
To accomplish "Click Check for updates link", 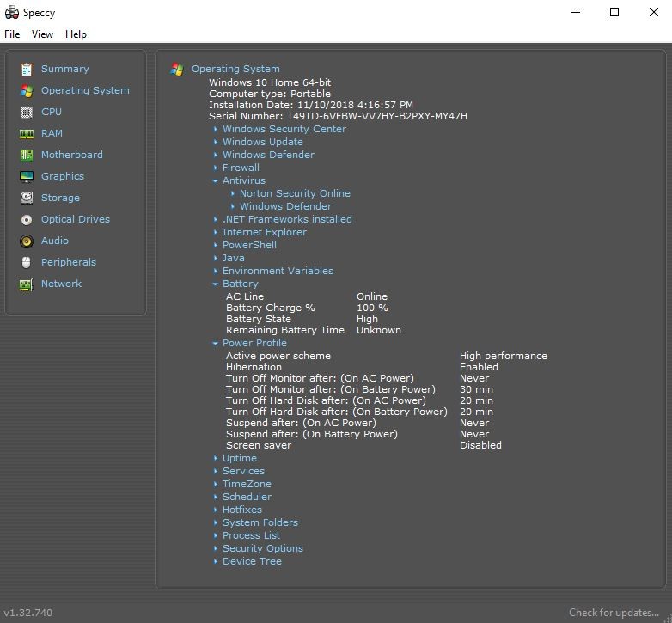I will point(614,613).
